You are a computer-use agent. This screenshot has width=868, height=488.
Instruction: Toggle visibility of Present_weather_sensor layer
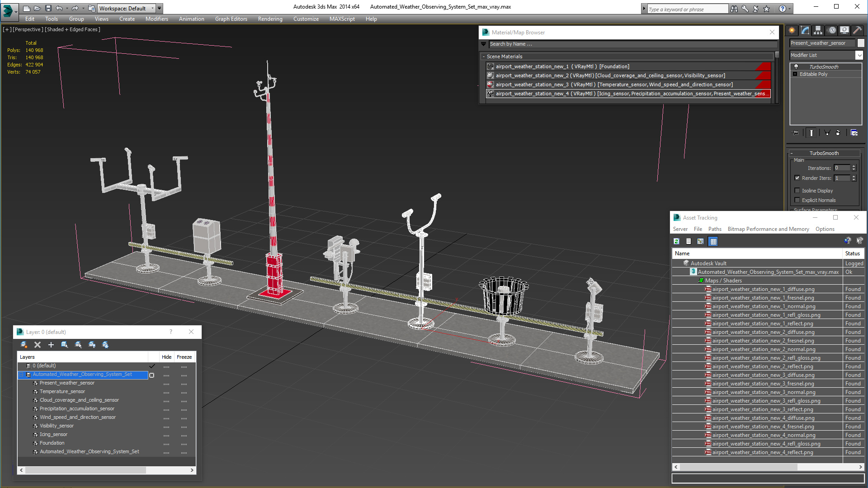pos(166,383)
